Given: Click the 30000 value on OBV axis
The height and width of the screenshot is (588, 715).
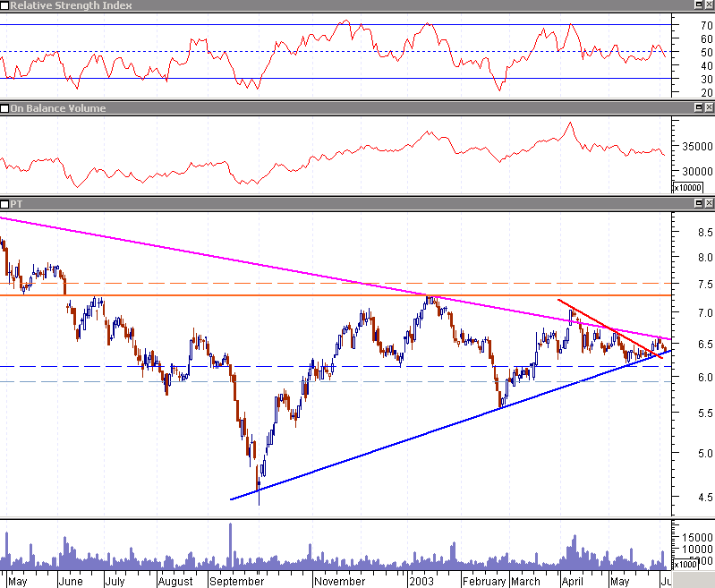Looking at the screenshot, I should (697, 172).
